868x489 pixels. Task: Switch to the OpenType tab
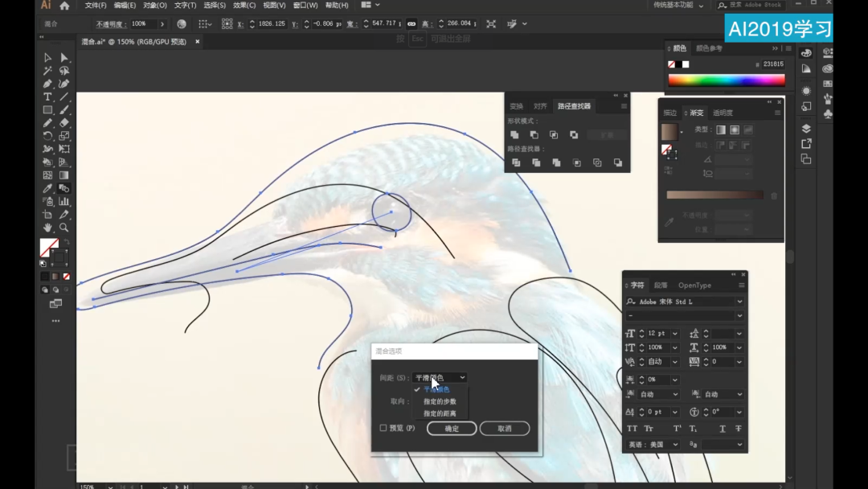click(x=694, y=286)
